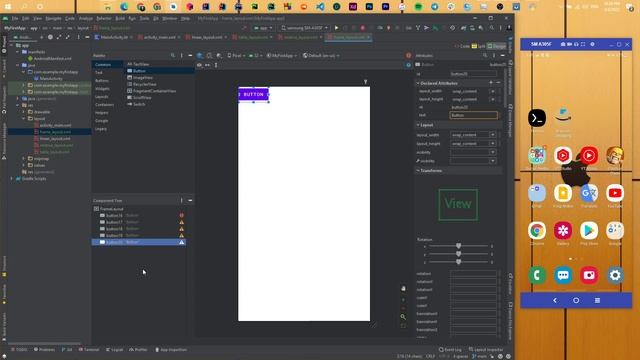The height and width of the screenshot is (360, 640).
Task: Open Settings gear app on phone dock
Action: click(615, 275)
